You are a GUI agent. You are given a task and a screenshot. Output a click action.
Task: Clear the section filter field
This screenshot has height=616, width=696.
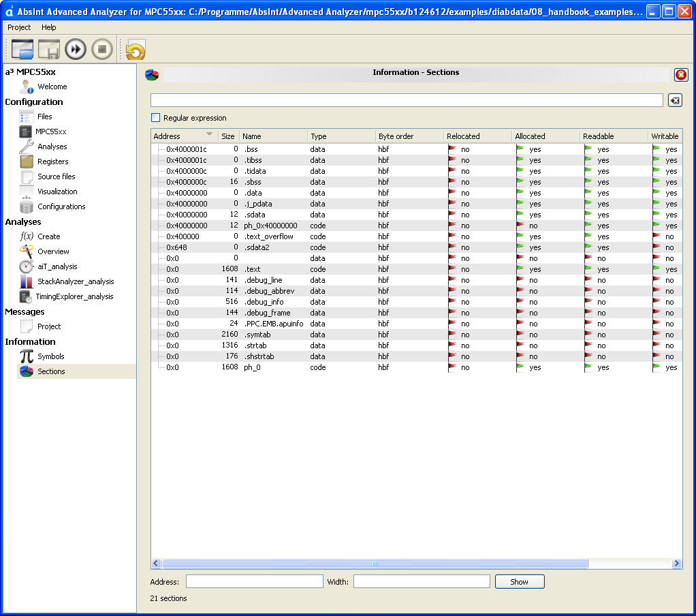pos(675,100)
